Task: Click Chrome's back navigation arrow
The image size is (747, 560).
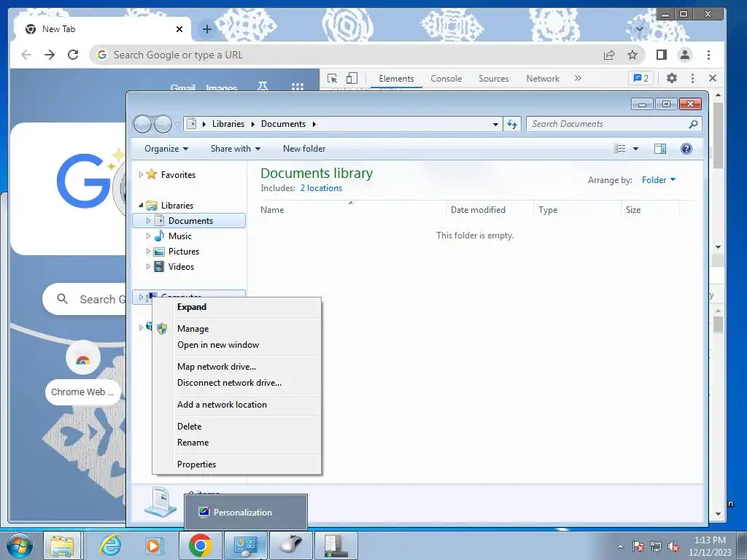Action: coord(26,55)
